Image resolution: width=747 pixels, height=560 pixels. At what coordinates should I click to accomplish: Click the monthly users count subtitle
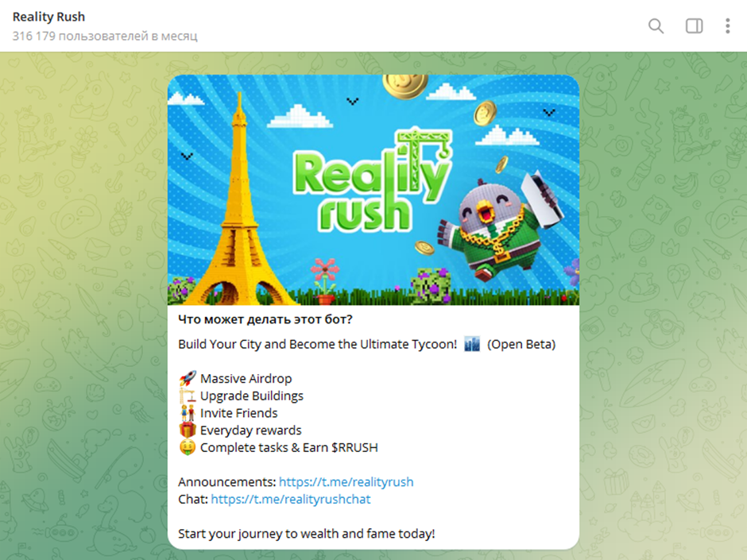(105, 37)
